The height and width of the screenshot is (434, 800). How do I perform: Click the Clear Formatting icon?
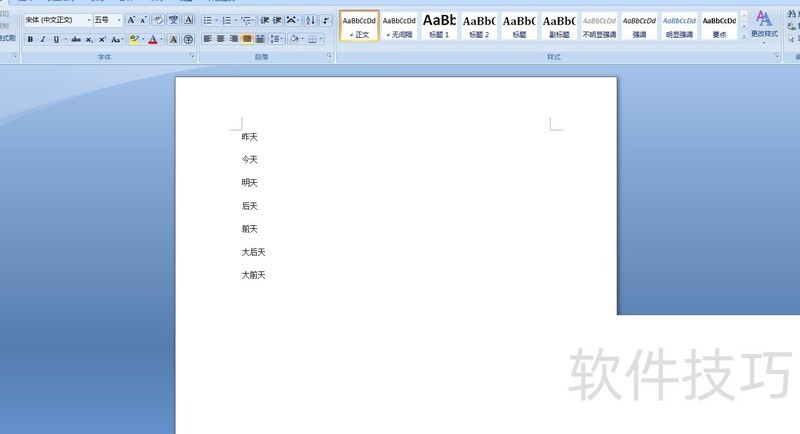point(158,20)
